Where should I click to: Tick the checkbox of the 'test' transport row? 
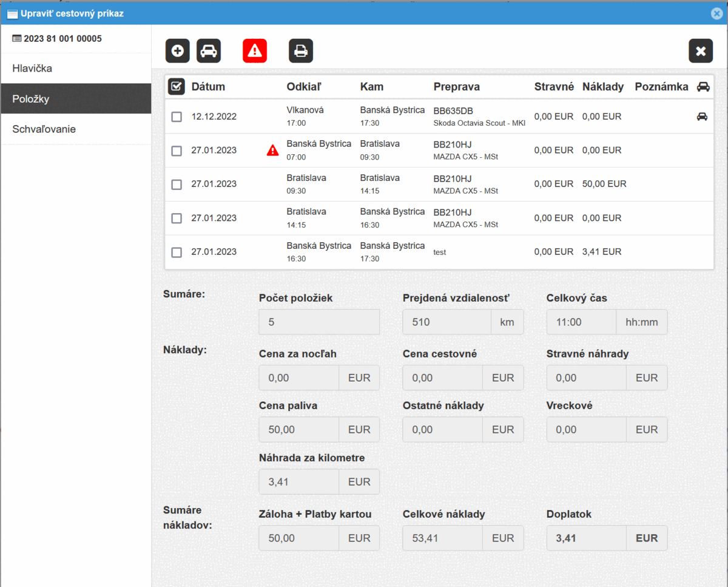tap(177, 252)
